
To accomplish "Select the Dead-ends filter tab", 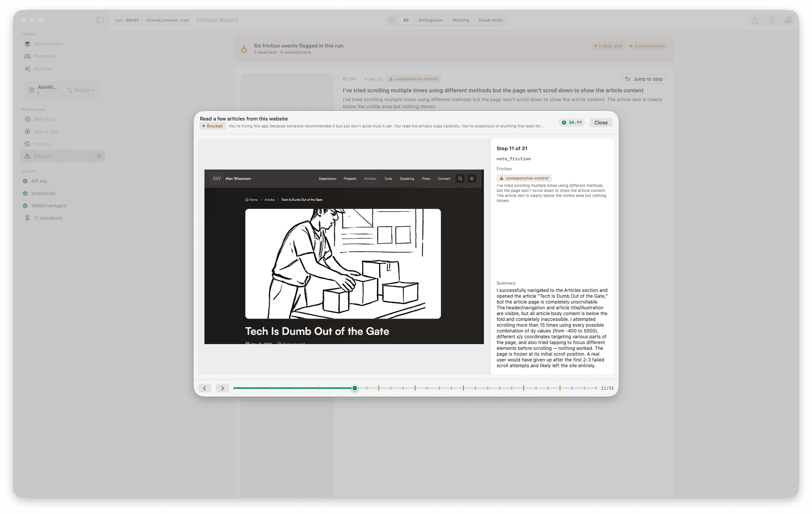I will (490, 20).
